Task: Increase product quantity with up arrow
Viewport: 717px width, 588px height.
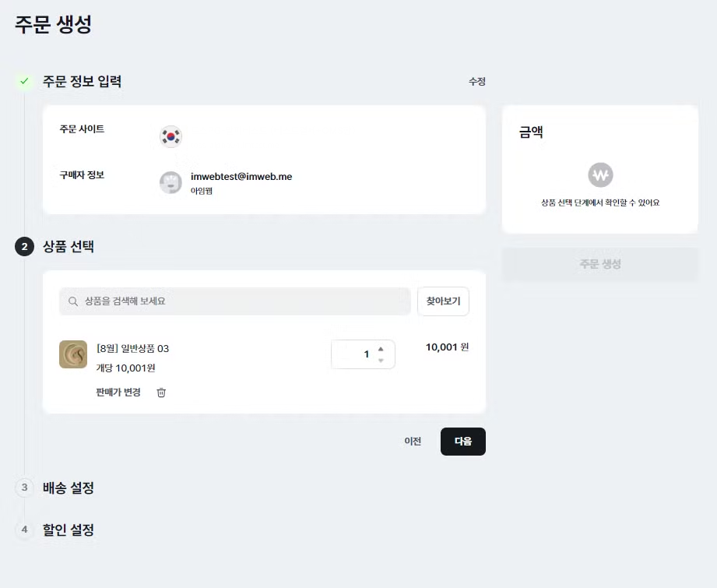Action: tap(381, 349)
